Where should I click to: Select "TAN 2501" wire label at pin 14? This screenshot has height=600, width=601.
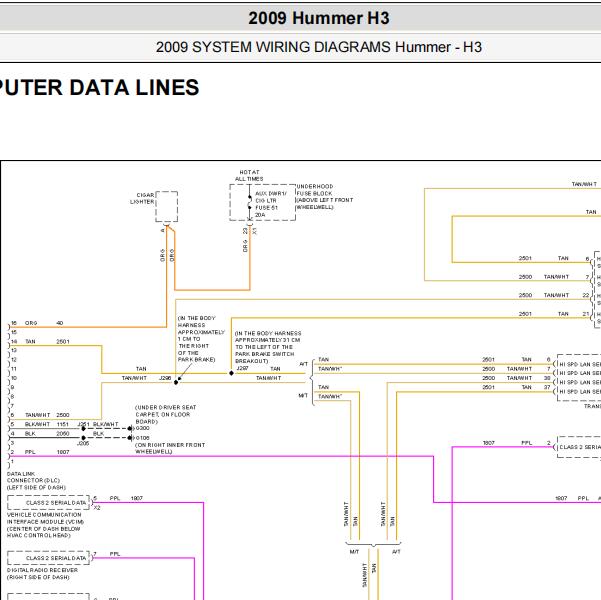coord(47,342)
